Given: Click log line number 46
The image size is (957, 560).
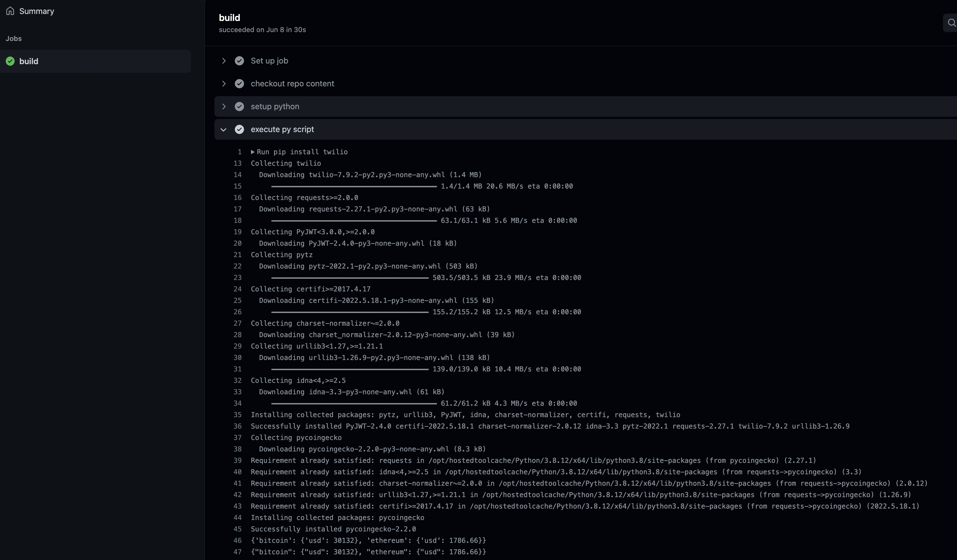Looking at the screenshot, I should [238, 540].
